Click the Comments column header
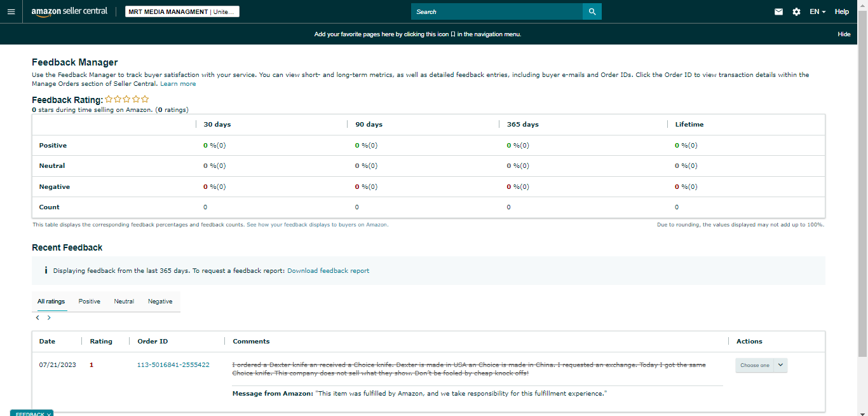This screenshot has width=868, height=416. (251, 342)
